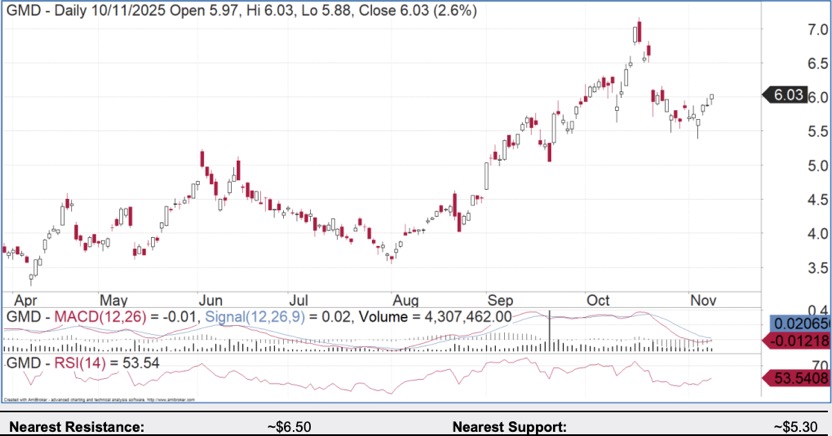The width and height of the screenshot is (832, 436).
Task: Click the Sep label on time axis
Action: (500, 299)
